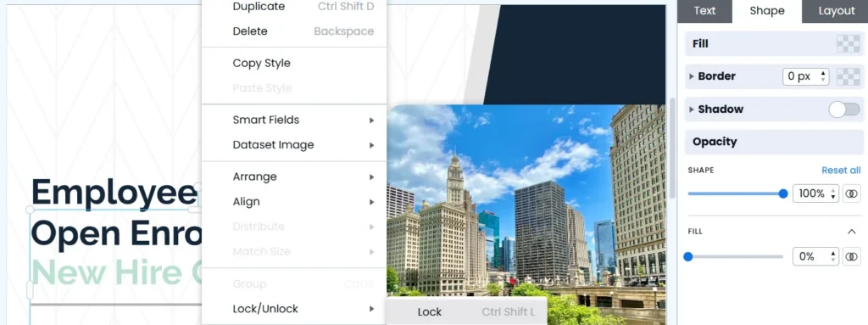868x325 pixels.
Task: Increase Border width with stepper arrow
Action: point(823,73)
